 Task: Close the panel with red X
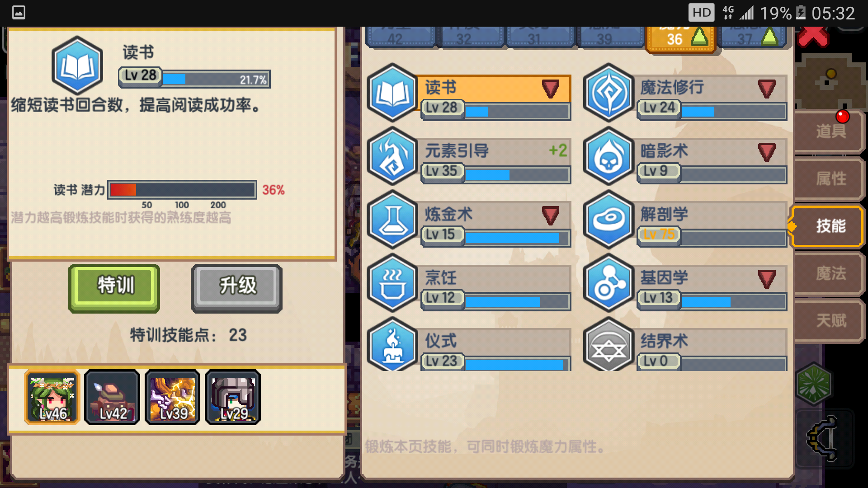click(813, 36)
